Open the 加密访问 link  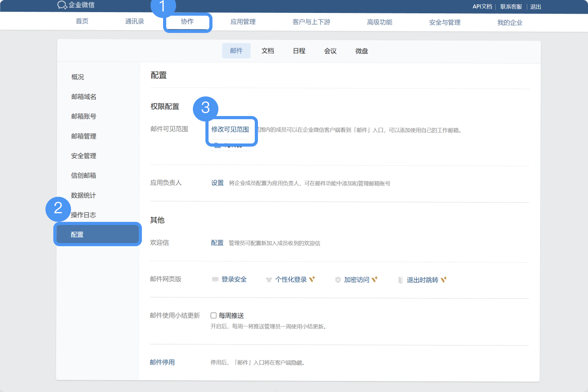(x=357, y=280)
